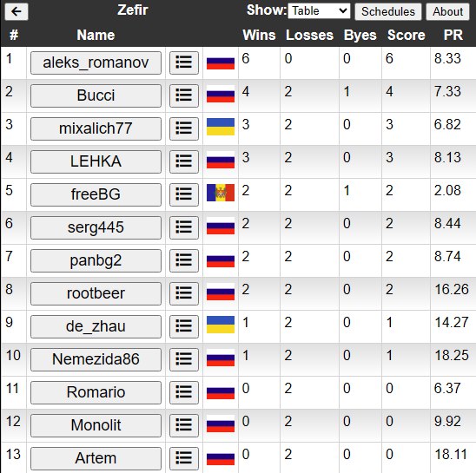Open the Schedules view

(388, 12)
